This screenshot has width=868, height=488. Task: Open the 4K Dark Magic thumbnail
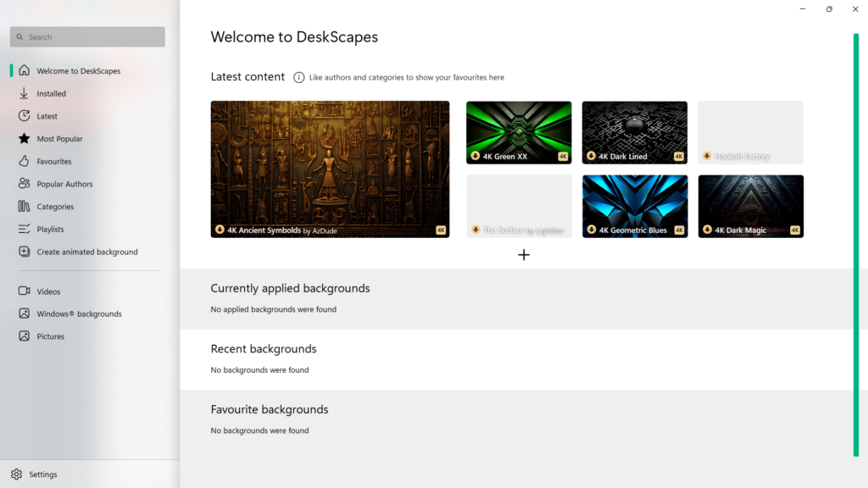coord(751,207)
